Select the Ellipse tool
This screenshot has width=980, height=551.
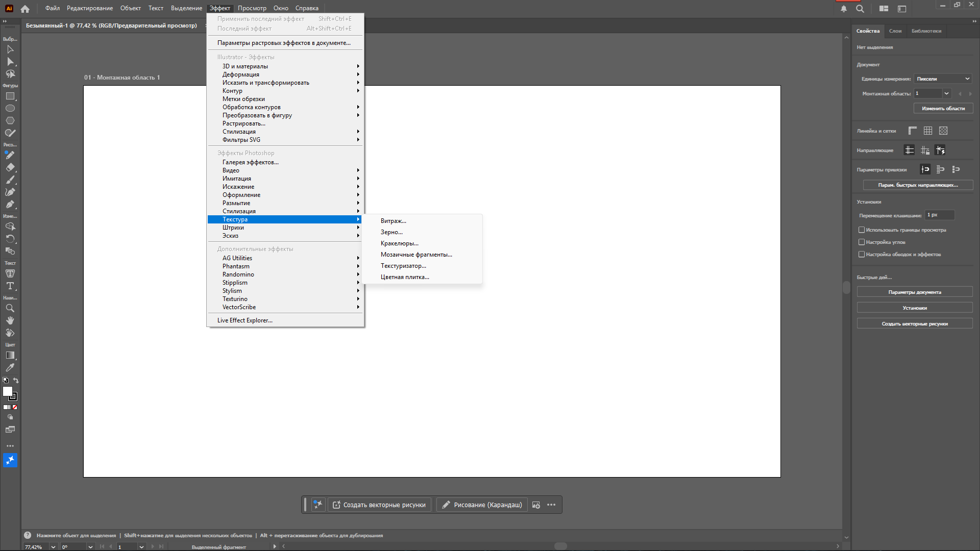(10, 108)
